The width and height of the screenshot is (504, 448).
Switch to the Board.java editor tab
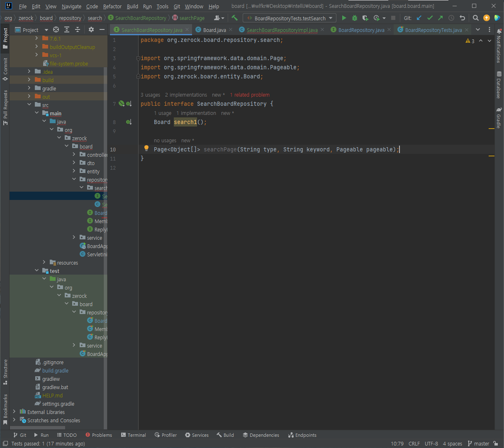[214, 30]
